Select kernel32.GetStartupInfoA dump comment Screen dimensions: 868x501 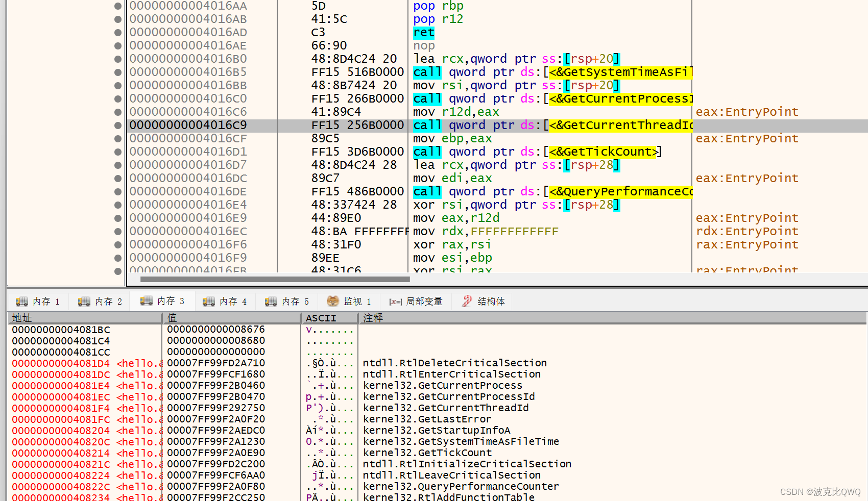(436, 431)
